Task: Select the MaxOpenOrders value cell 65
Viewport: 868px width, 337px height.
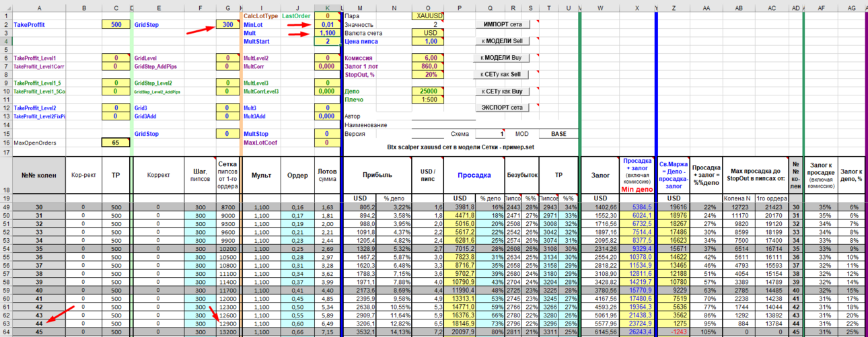Action: (x=116, y=143)
